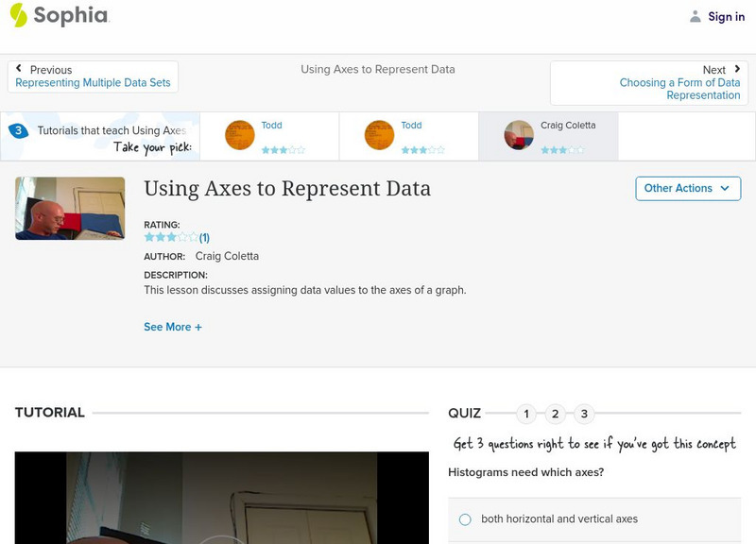Viewport: 756px width, 544px height.
Task: Click the lesson description text about axes
Action: coord(304,290)
